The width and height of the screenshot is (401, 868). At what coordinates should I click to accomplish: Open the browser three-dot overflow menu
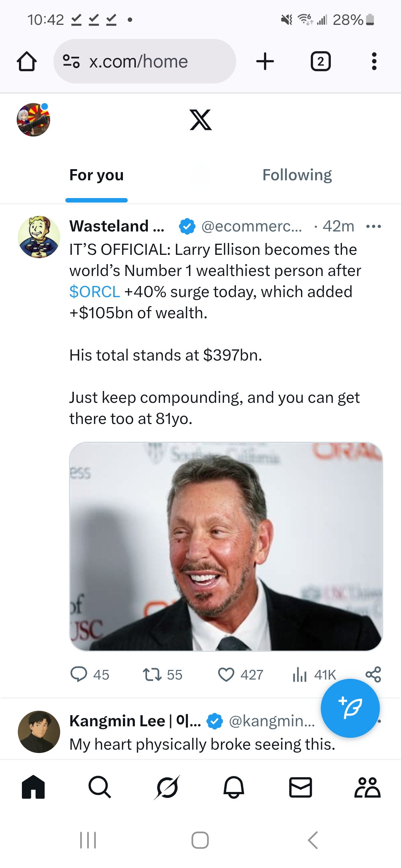click(374, 61)
